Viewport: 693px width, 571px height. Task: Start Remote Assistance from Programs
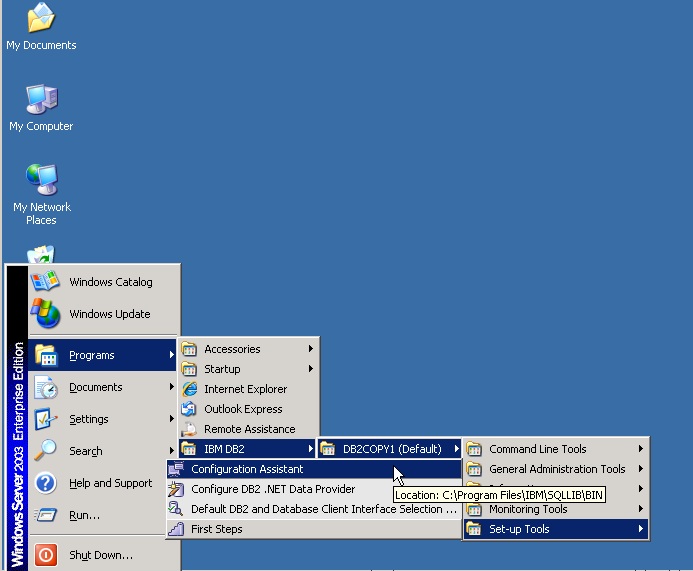click(x=248, y=429)
